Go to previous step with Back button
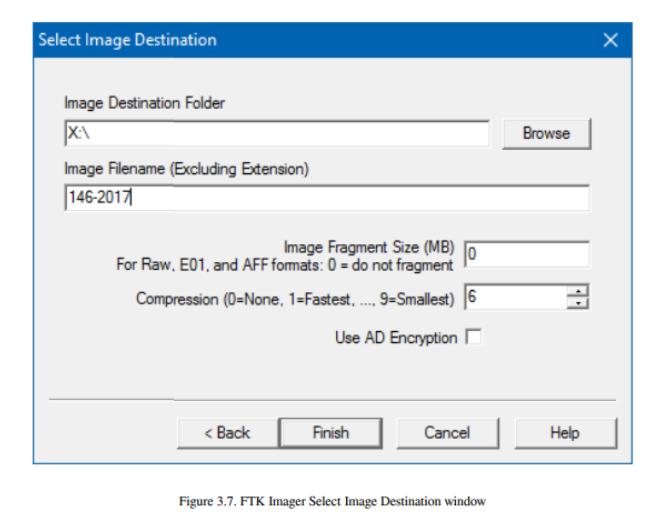Viewport: 670px width, 520px height. (x=227, y=433)
